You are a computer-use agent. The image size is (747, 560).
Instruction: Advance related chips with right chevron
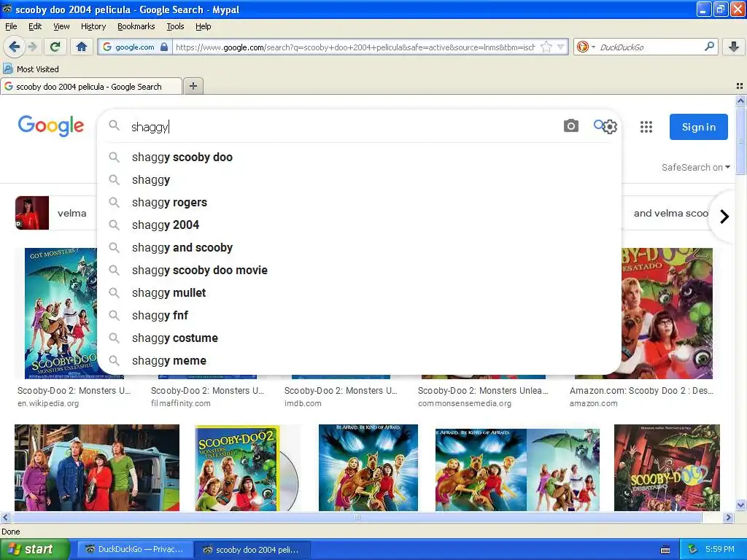pos(724,216)
